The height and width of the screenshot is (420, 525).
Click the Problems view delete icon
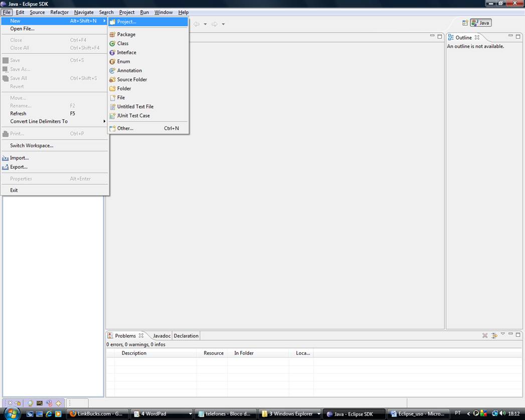point(485,335)
